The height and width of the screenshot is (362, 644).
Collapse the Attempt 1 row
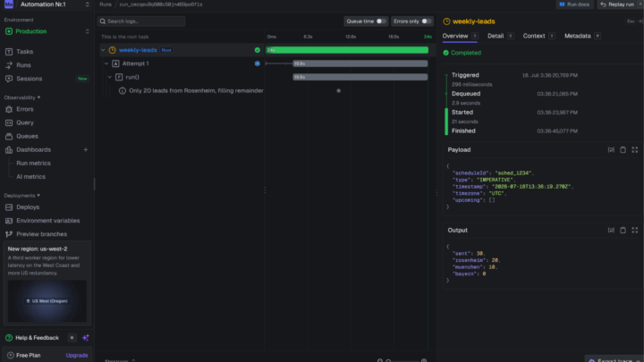pyautogui.click(x=106, y=63)
